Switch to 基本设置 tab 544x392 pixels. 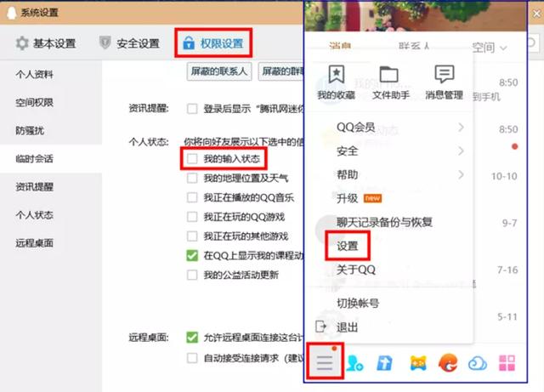pyautogui.click(x=46, y=43)
